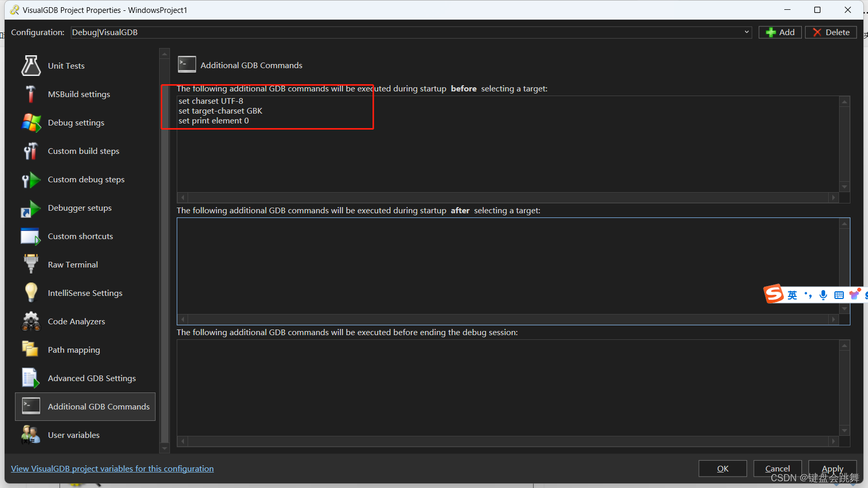This screenshot has width=868, height=488.
Task: Click the console icon in the page header
Action: coord(187,65)
